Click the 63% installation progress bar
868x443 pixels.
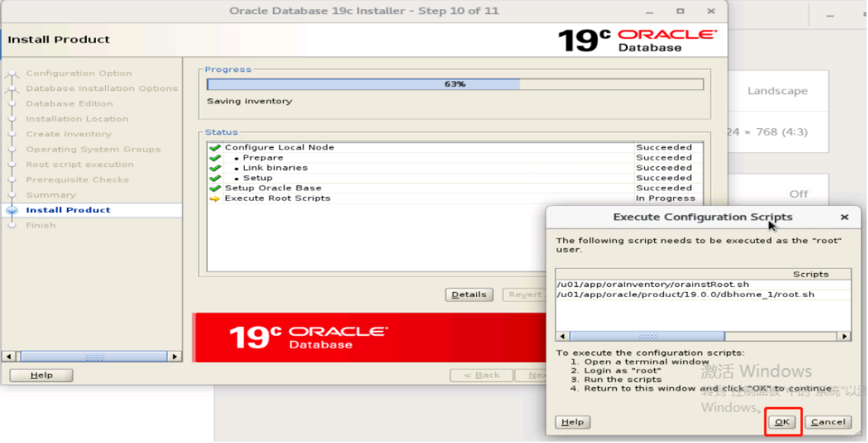tap(455, 84)
